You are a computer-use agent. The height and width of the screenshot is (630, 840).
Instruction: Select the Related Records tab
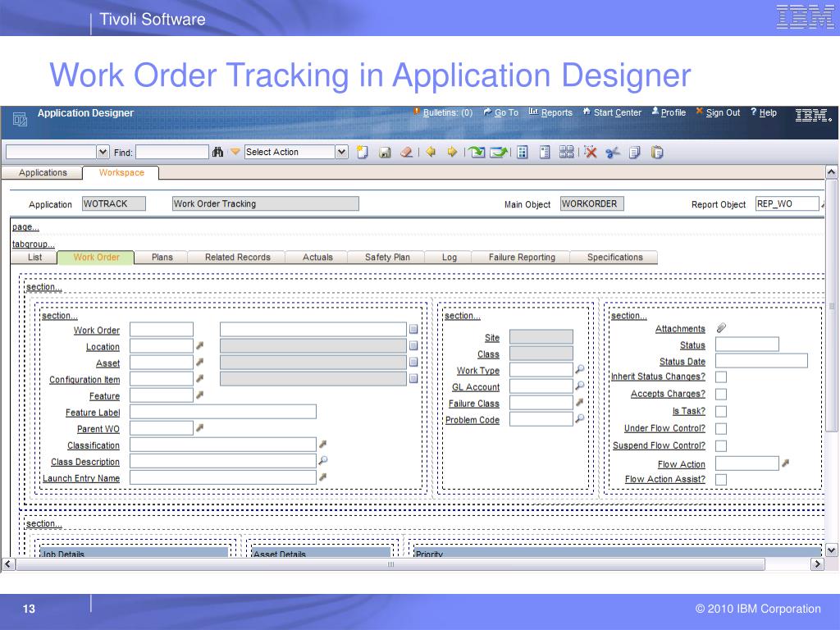pos(237,257)
